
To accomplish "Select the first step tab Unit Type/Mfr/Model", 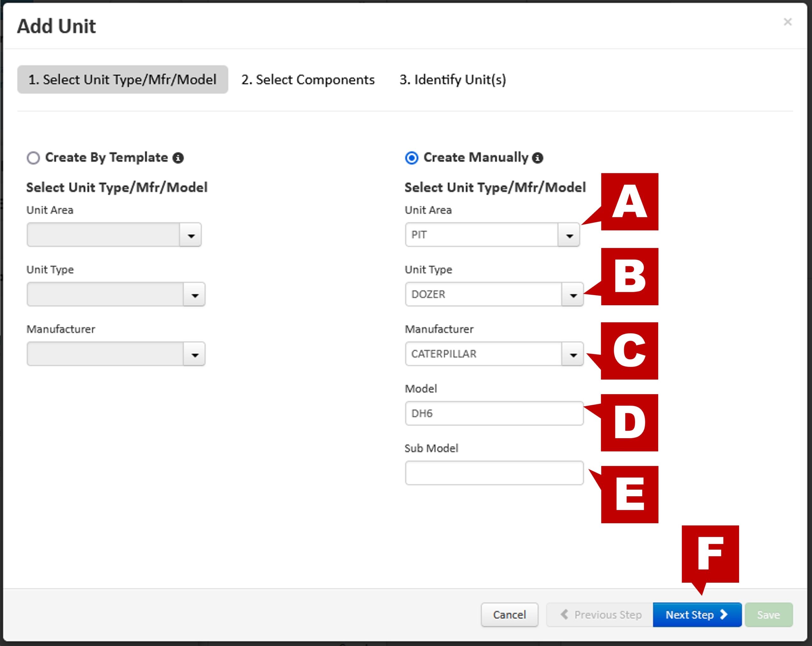I will point(122,80).
